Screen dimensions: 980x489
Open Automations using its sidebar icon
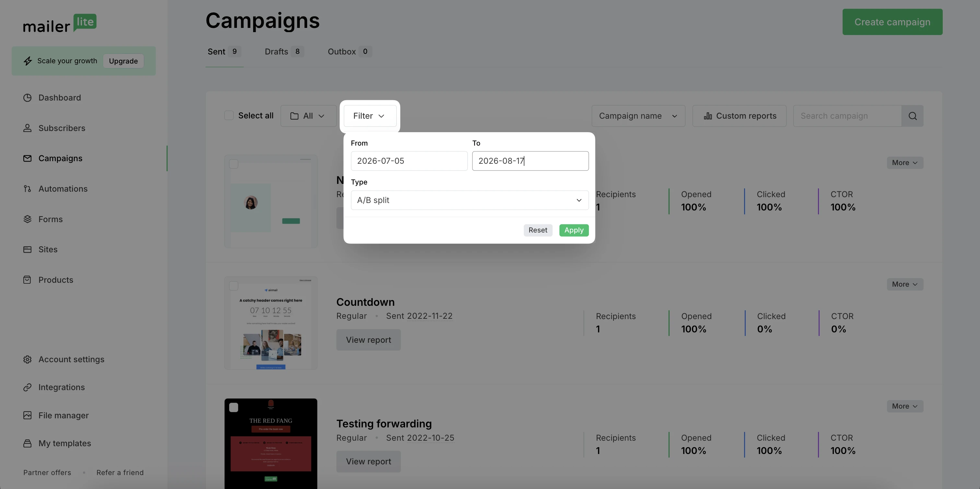(28, 189)
